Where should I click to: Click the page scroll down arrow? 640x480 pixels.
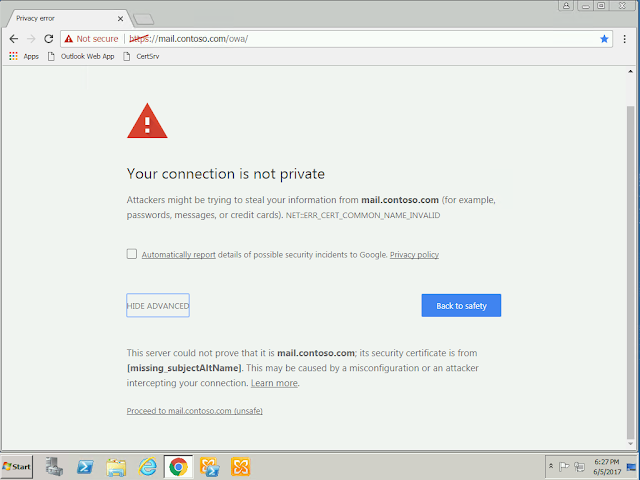tap(631, 444)
